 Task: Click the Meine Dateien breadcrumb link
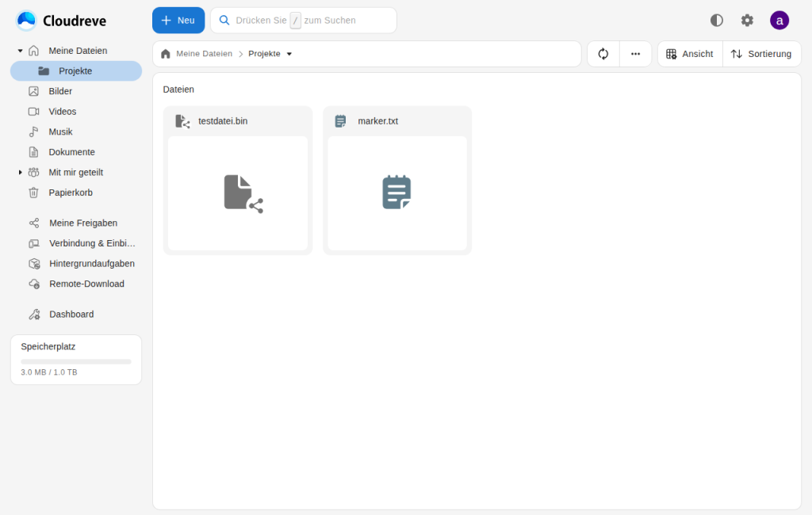(x=204, y=54)
